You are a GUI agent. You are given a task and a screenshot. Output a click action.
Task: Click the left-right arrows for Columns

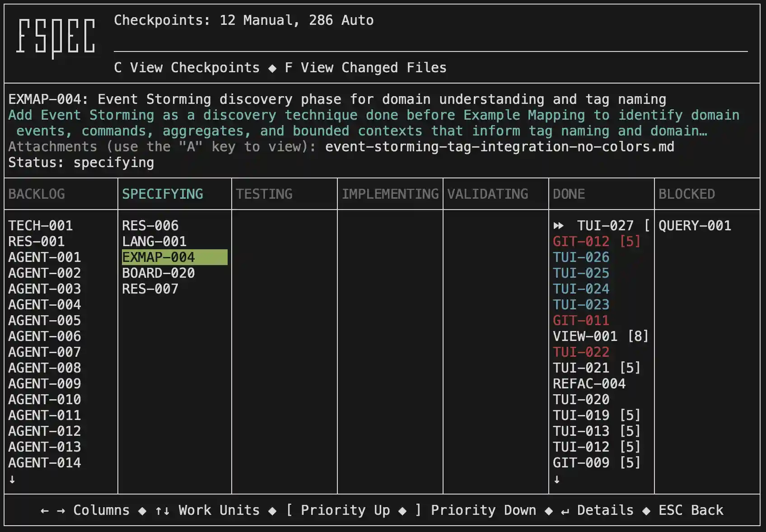point(53,511)
